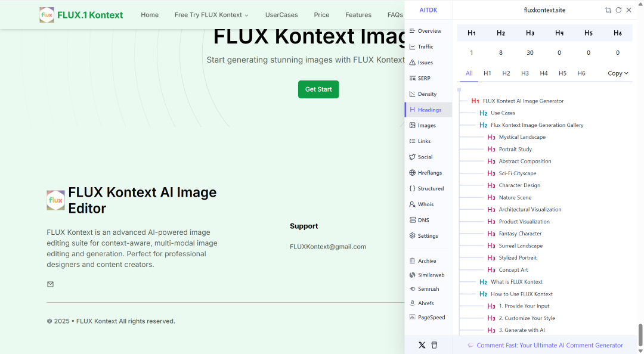Click the crop icon in AITDK header
Image resolution: width=644 pixels, height=354 pixels.
click(608, 10)
